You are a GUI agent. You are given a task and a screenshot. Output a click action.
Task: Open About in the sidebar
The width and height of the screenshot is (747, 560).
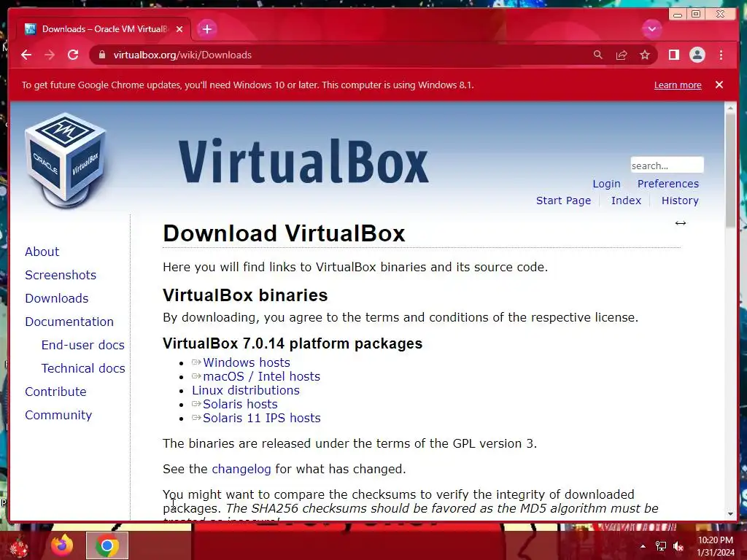[x=42, y=252]
